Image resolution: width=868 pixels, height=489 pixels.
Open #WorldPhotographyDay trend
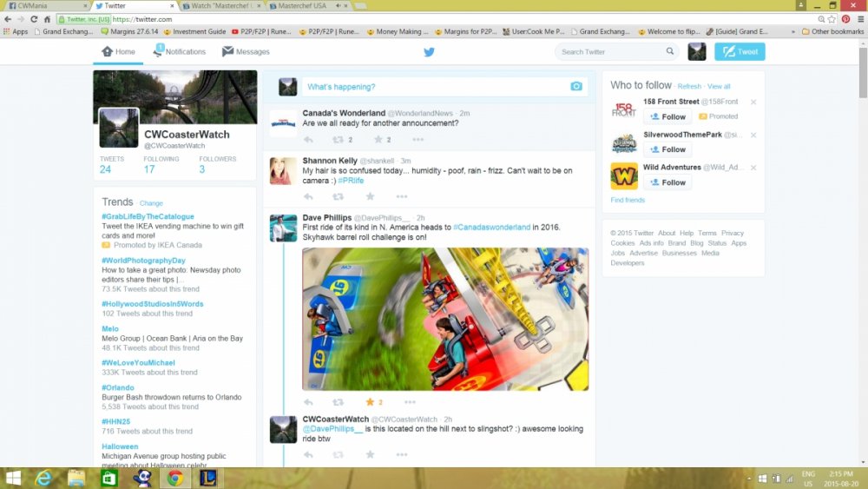143,261
